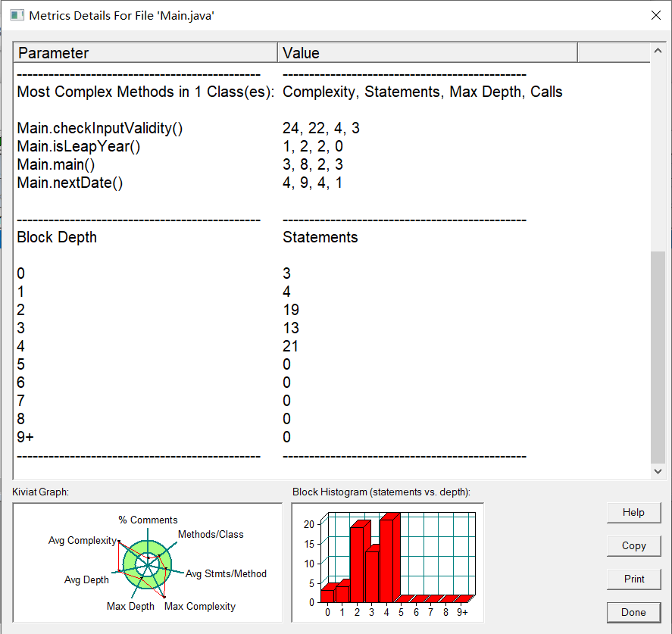Click the 'Avg Complexity' axis label
Viewport: 672px width, 634px height.
pos(83,541)
